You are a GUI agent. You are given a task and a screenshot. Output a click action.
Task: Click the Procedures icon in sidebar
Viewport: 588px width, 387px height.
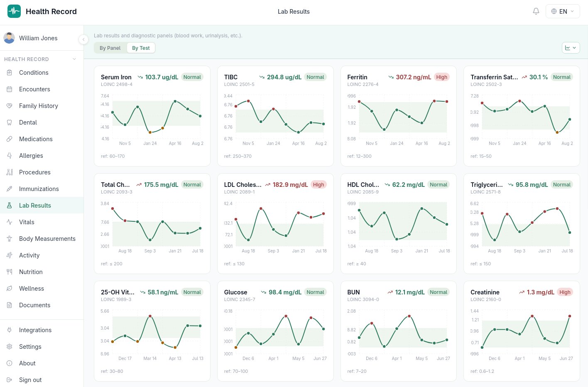(10, 172)
